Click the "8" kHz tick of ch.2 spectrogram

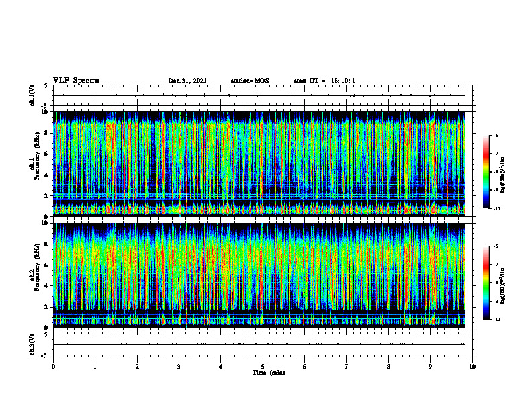click(x=46, y=244)
